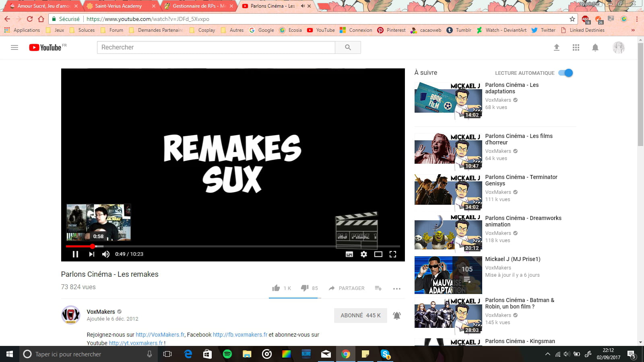Open the http://fb.voxmakers.fr link
The width and height of the screenshot is (644, 362).
click(240, 335)
